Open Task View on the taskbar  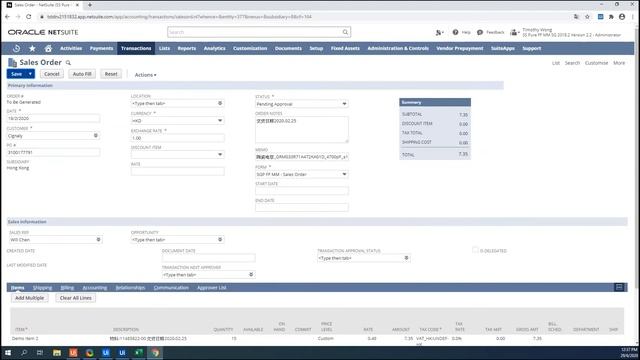point(40,353)
